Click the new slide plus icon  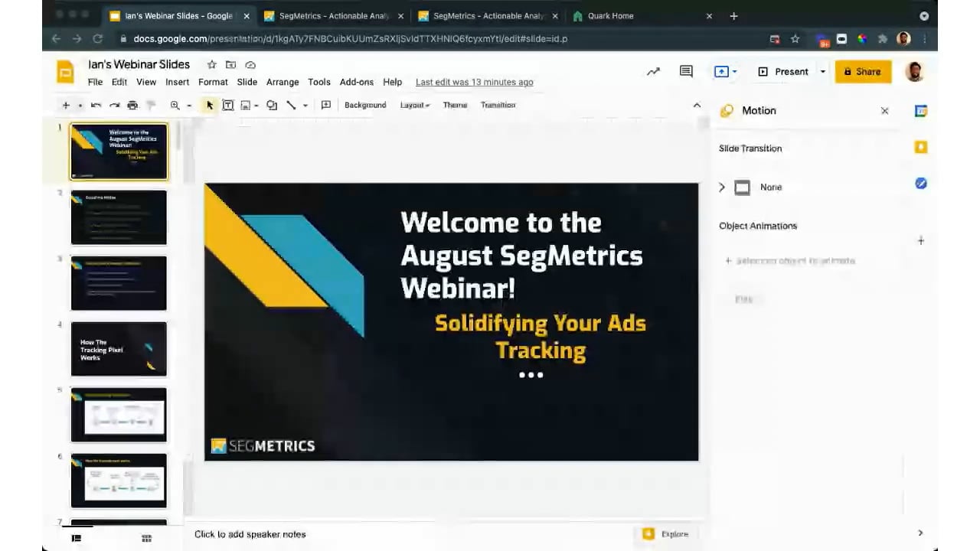click(x=66, y=106)
